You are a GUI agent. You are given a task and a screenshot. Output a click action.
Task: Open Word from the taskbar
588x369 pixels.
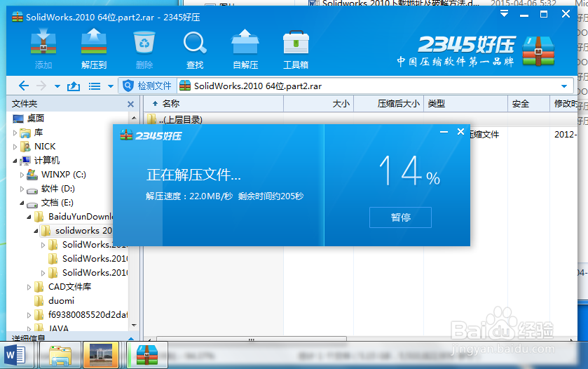pos(15,355)
